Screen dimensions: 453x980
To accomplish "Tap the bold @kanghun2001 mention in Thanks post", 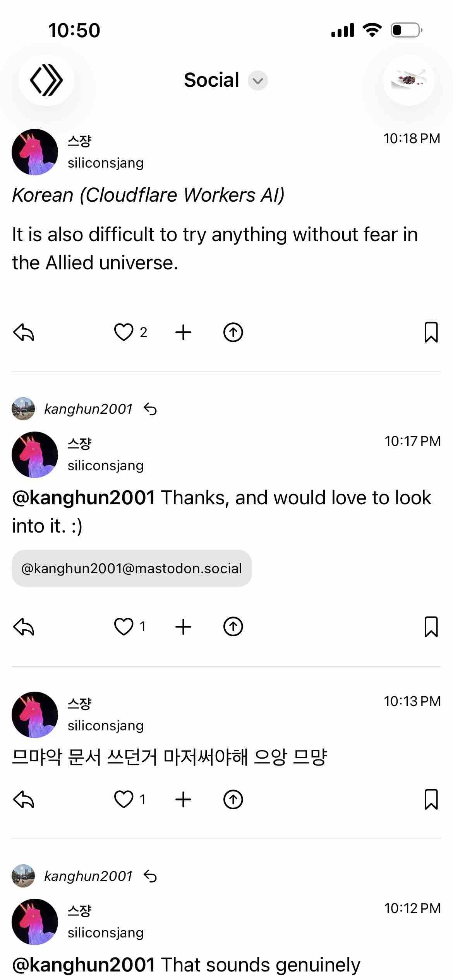I will pyautogui.click(x=84, y=498).
